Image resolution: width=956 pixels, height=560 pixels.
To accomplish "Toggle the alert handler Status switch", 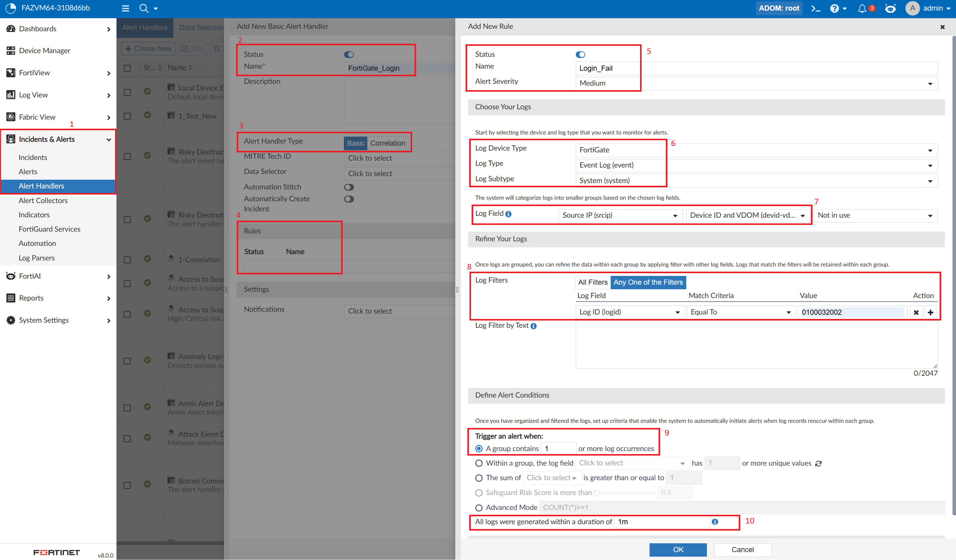I will (349, 55).
